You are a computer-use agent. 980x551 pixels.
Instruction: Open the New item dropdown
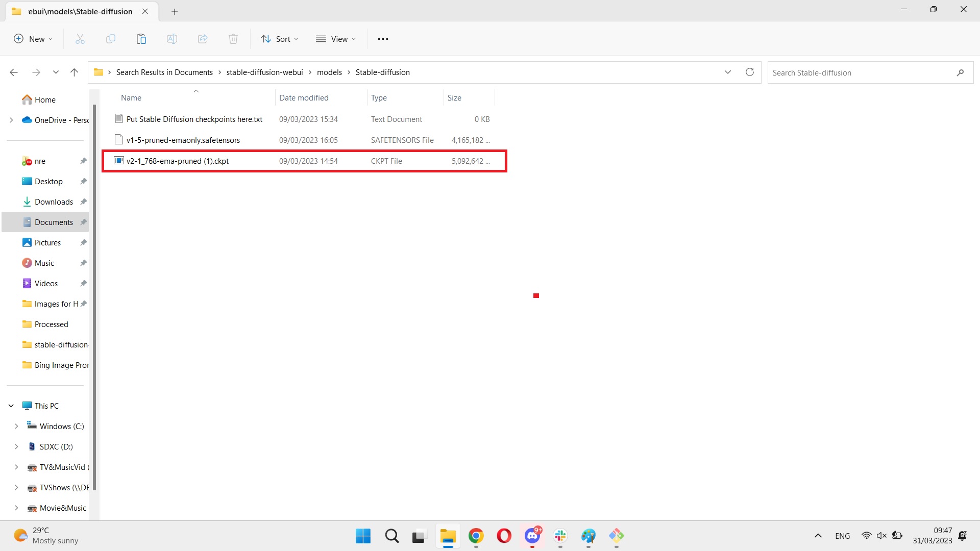(x=33, y=38)
